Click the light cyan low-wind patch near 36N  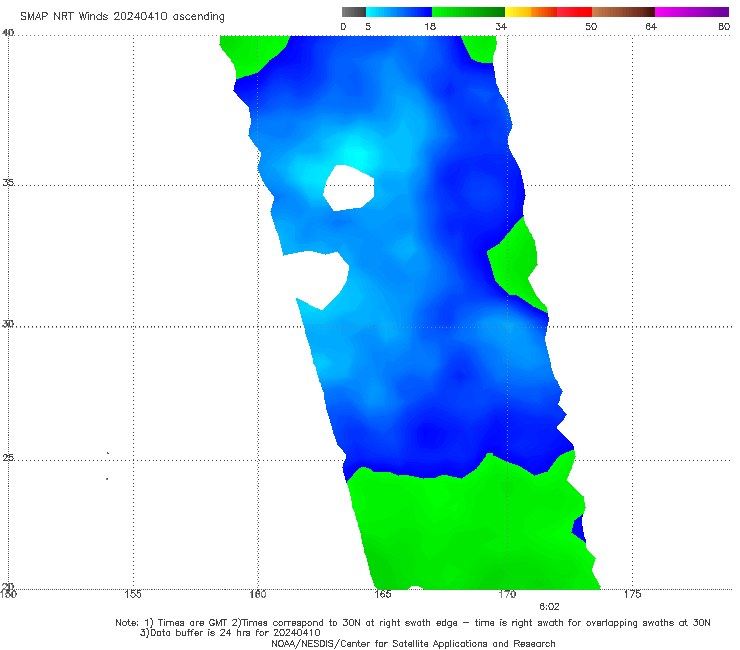coord(355,153)
